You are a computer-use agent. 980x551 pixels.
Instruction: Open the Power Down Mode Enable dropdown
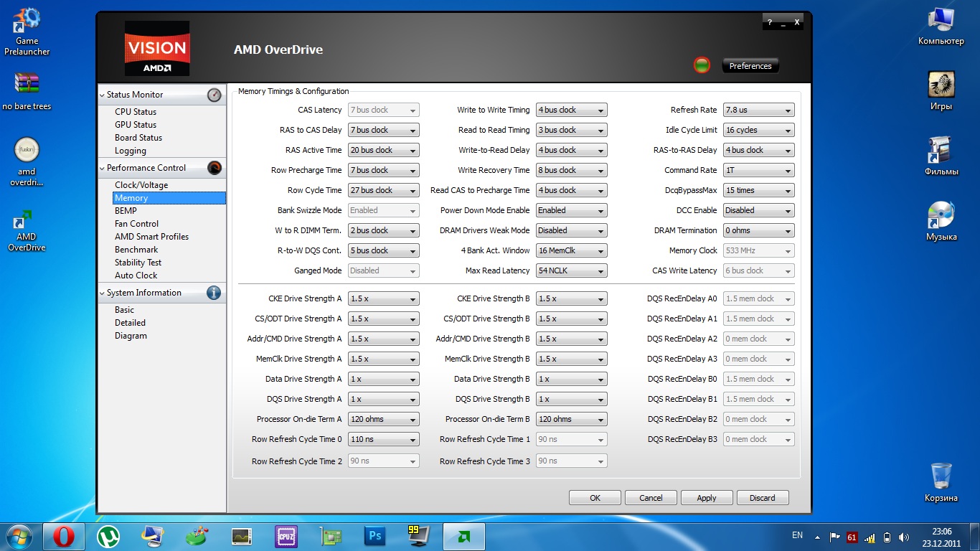pos(572,210)
